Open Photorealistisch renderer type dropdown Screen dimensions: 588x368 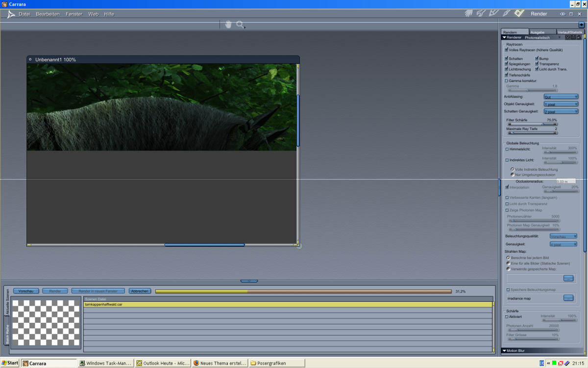point(543,37)
